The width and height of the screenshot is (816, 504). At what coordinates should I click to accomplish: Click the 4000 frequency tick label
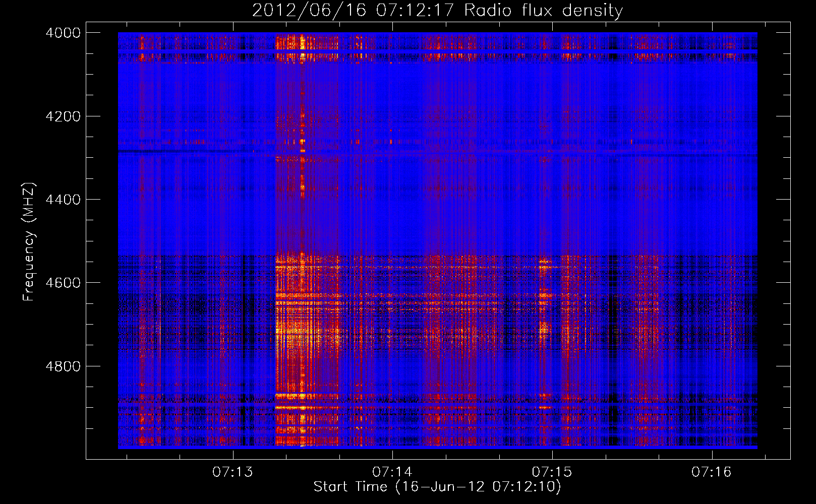(63, 33)
